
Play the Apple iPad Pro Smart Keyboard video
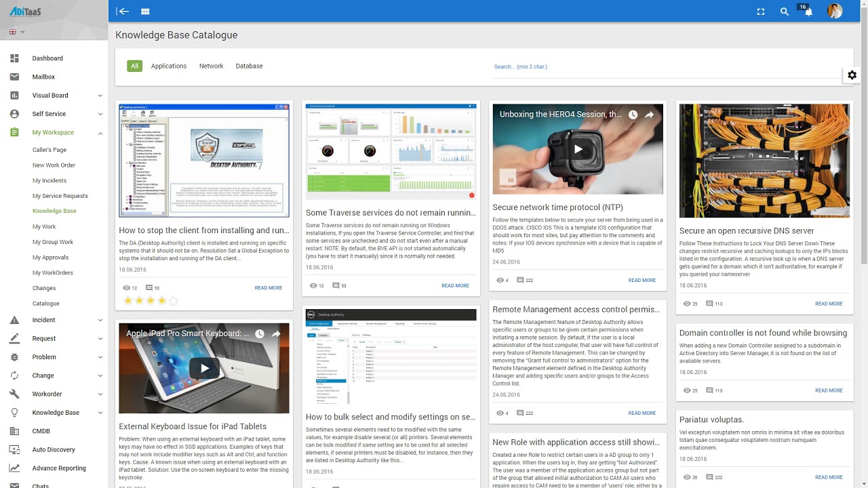pos(204,368)
